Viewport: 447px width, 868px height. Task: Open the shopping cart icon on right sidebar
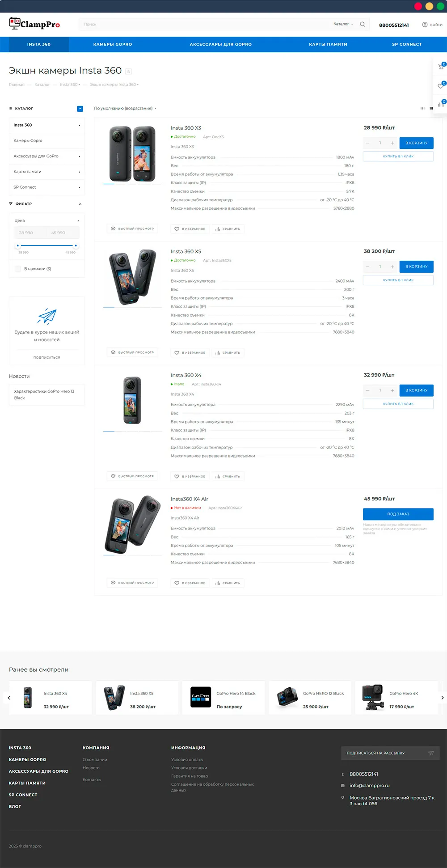pos(441,67)
